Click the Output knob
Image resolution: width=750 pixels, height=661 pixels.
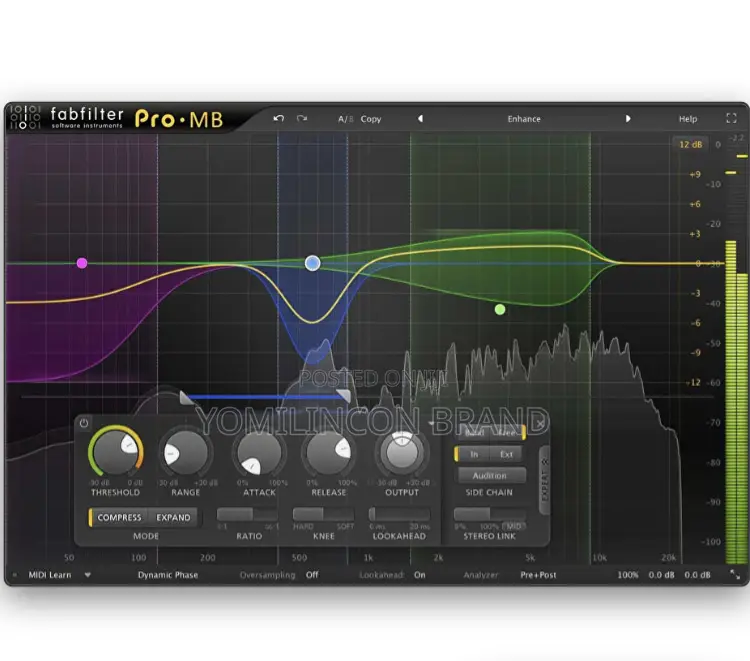click(402, 453)
